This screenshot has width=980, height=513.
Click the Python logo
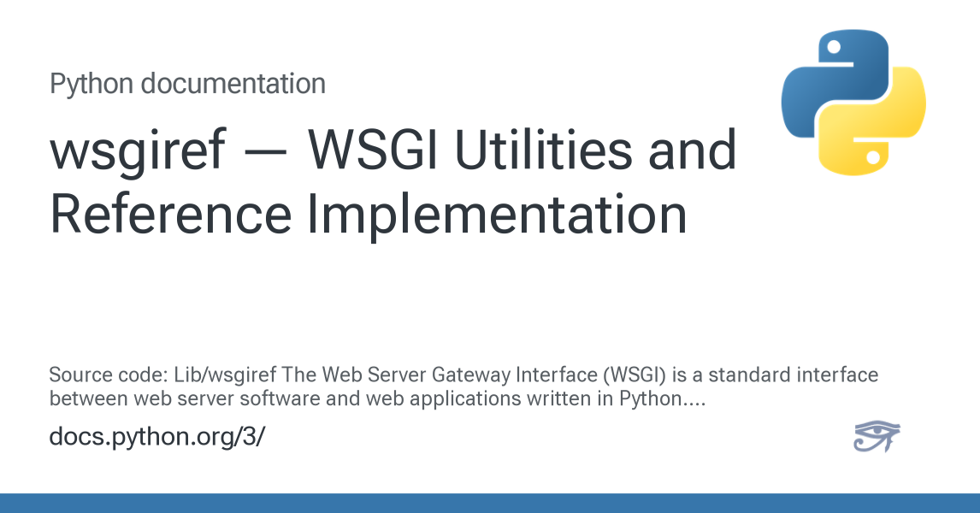(x=853, y=103)
